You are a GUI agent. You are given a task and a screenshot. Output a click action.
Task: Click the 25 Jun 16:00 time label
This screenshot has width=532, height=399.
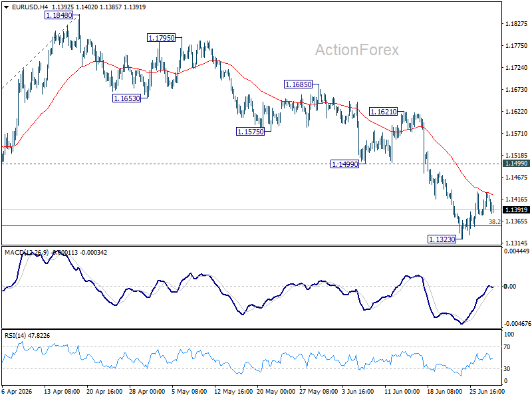(487, 392)
